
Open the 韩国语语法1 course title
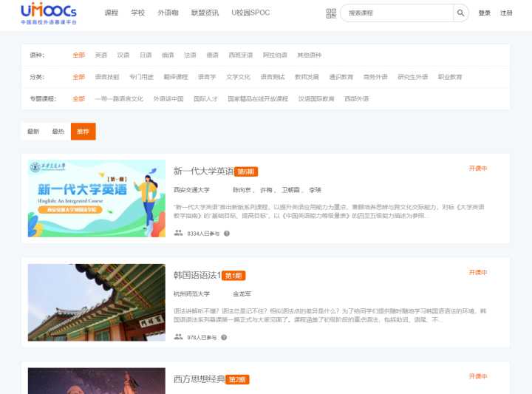197,275
